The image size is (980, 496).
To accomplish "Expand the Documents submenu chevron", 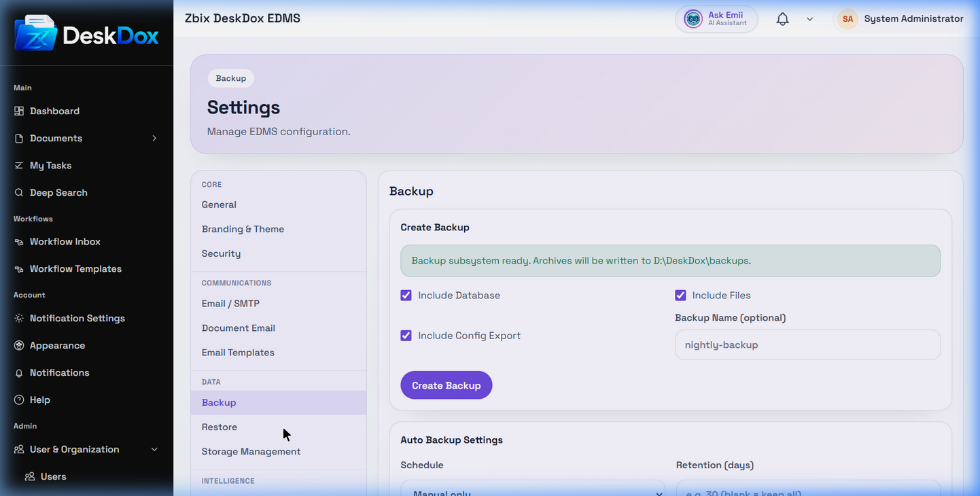I will (154, 138).
